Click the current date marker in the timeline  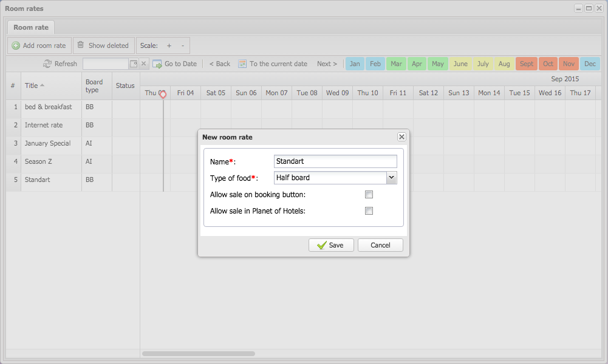pyautogui.click(x=163, y=95)
